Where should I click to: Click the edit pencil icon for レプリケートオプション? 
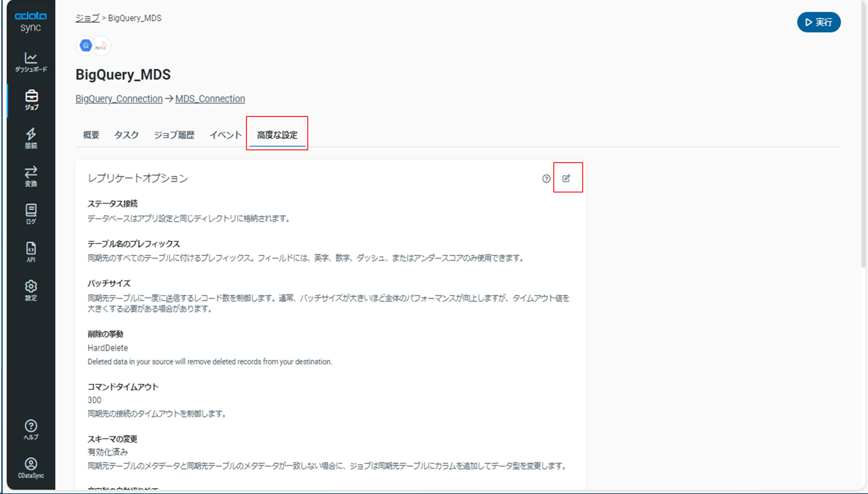(566, 178)
